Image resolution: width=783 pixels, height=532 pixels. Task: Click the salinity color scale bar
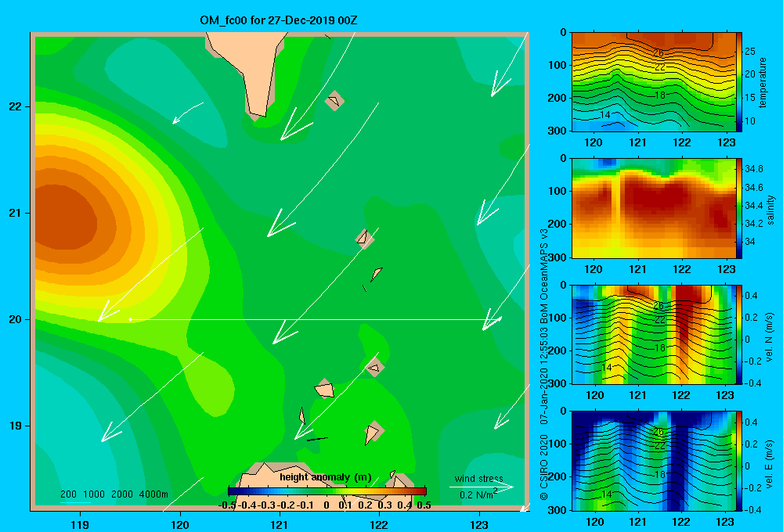[739, 208]
